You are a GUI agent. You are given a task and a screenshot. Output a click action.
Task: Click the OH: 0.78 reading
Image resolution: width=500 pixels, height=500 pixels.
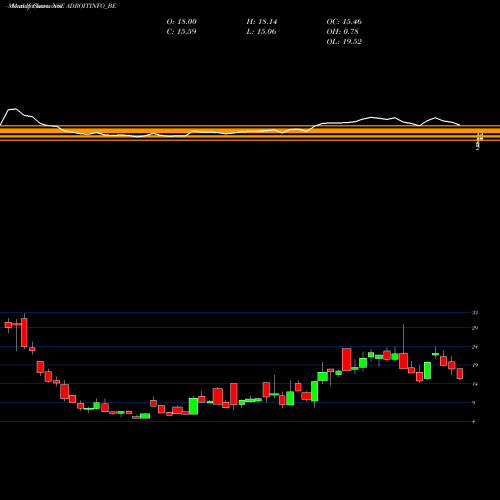tap(342, 32)
